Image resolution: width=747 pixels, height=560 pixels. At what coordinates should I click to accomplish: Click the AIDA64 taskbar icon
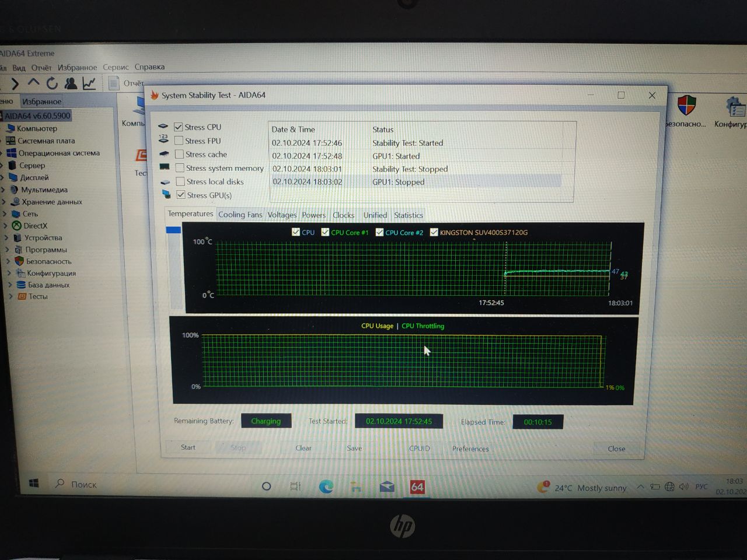coord(417,487)
